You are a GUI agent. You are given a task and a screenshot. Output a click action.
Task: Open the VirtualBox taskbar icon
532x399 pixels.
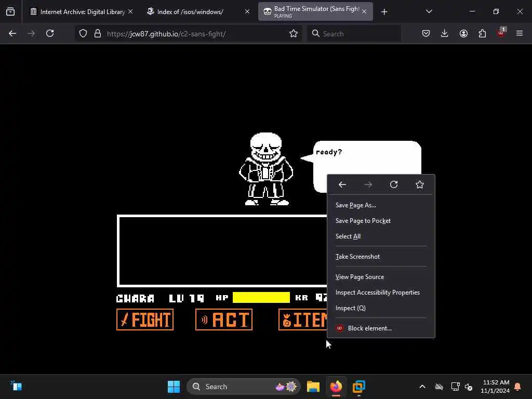click(358, 387)
